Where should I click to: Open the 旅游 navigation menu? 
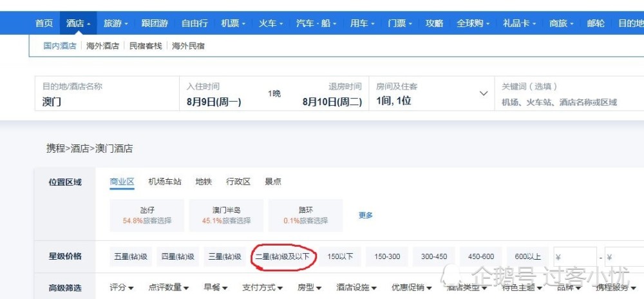tap(116, 23)
